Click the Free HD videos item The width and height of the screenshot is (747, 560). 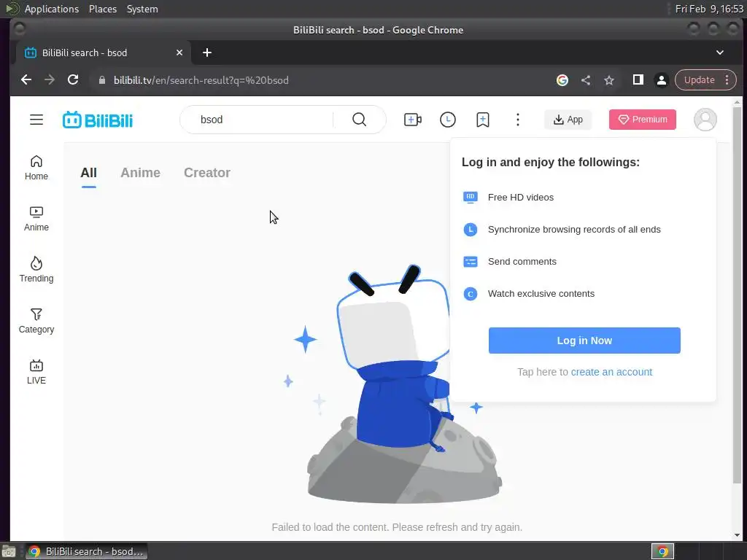(520, 197)
